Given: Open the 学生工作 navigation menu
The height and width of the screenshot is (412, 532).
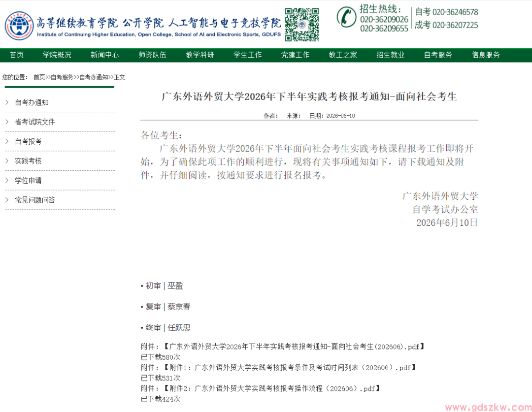Looking at the screenshot, I should pyautogui.click(x=247, y=55).
